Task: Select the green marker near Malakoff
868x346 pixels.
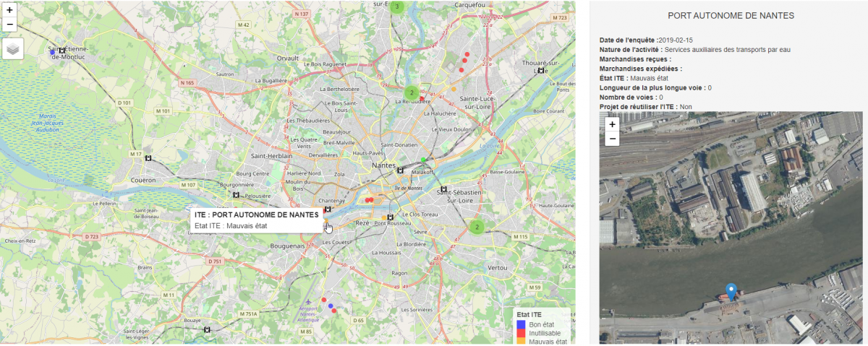Action: [423, 160]
